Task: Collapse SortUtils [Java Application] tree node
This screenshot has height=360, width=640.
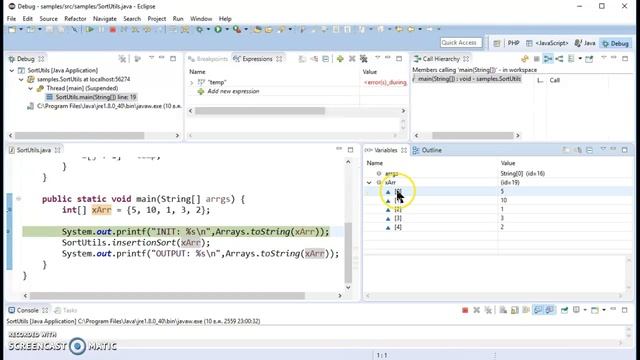Action: tap(12, 70)
